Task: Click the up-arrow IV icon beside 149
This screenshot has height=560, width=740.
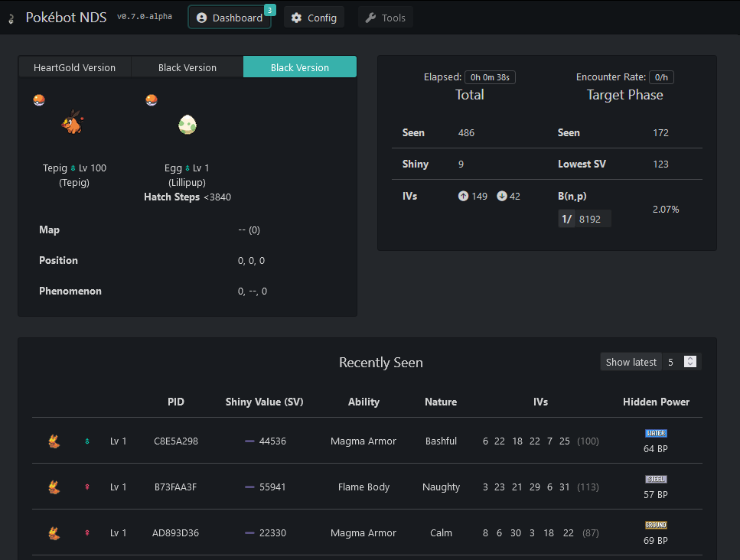Action: (464, 196)
